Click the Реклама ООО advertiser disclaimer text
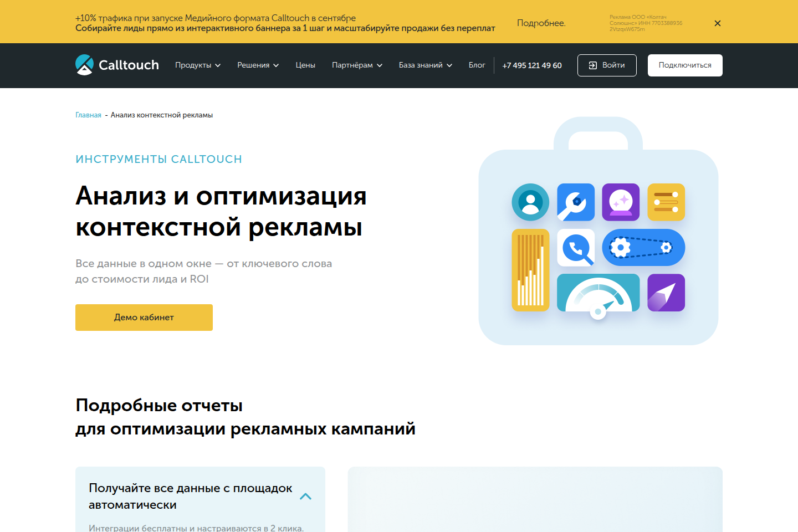The width and height of the screenshot is (798, 532). click(646, 23)
